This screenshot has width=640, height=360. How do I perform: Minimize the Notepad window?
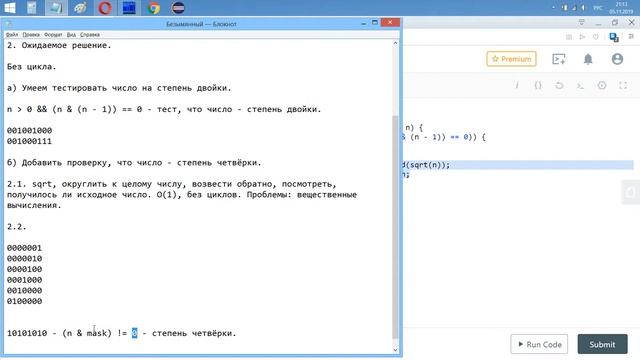pyautogui.click(x=363, y=23)
